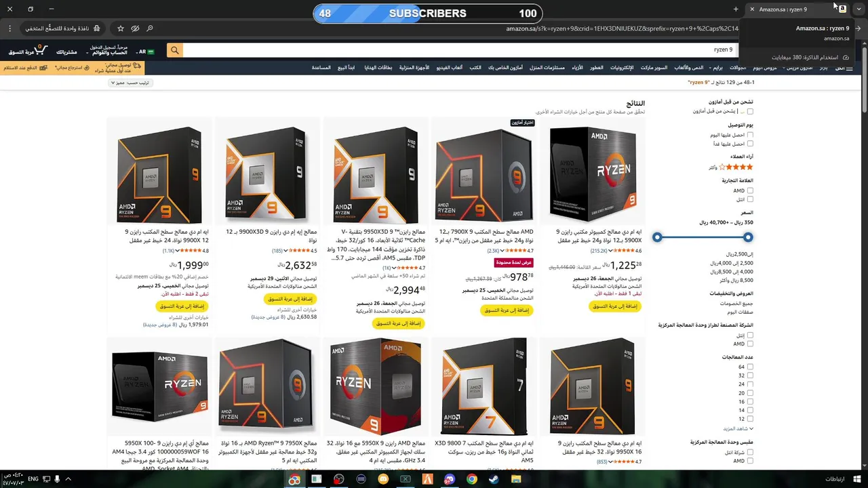Open the shopping cart icon
The width and height of the screenshot is (868, 488).
[x=40, y=50]
